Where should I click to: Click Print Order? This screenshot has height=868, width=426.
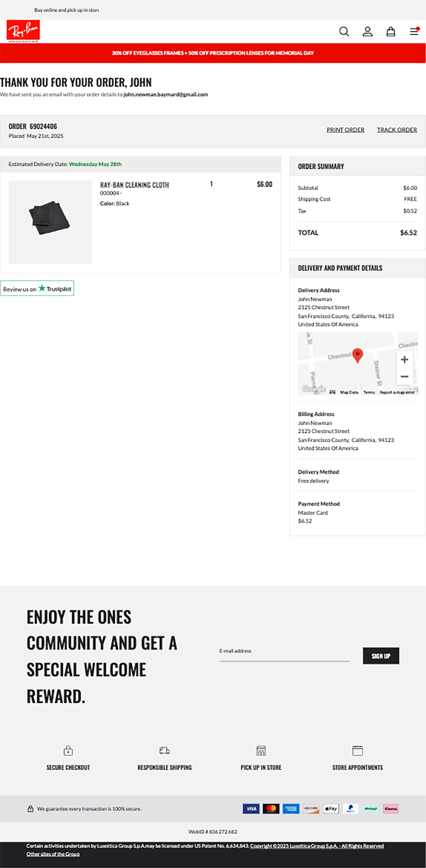345,129
